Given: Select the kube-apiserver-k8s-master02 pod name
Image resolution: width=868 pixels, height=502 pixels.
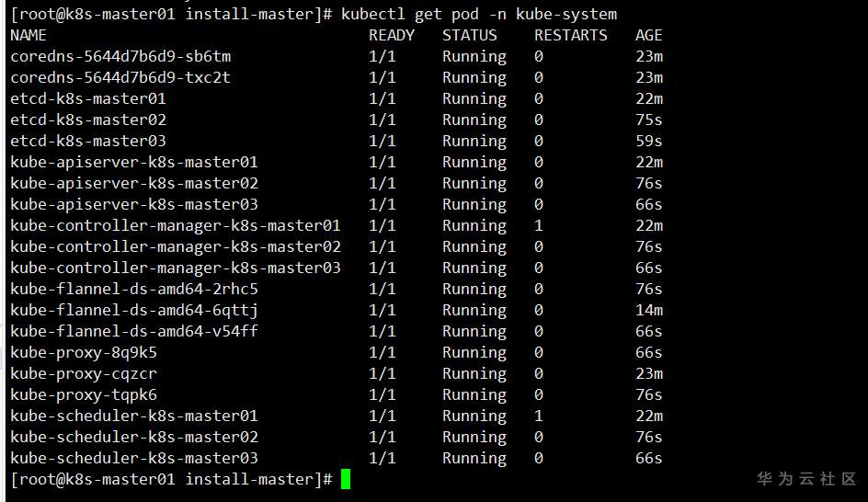Looking at the screenshot, I should (134, 183).
